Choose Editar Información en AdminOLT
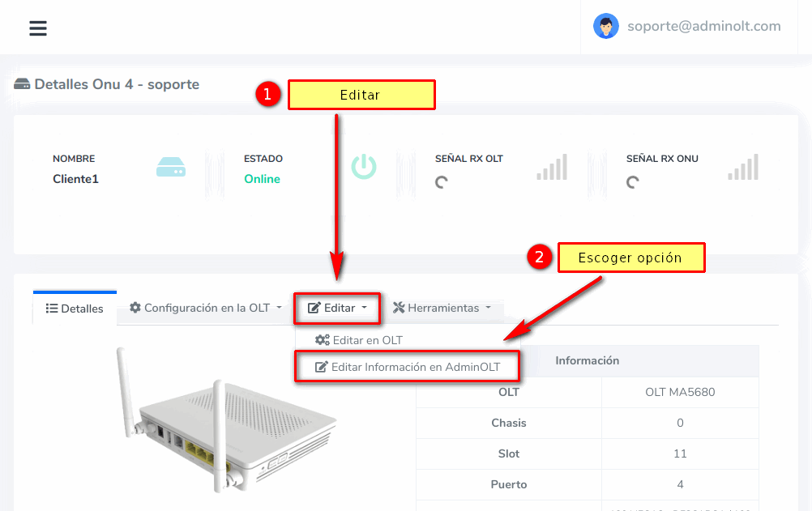 (x=408, y=367)
